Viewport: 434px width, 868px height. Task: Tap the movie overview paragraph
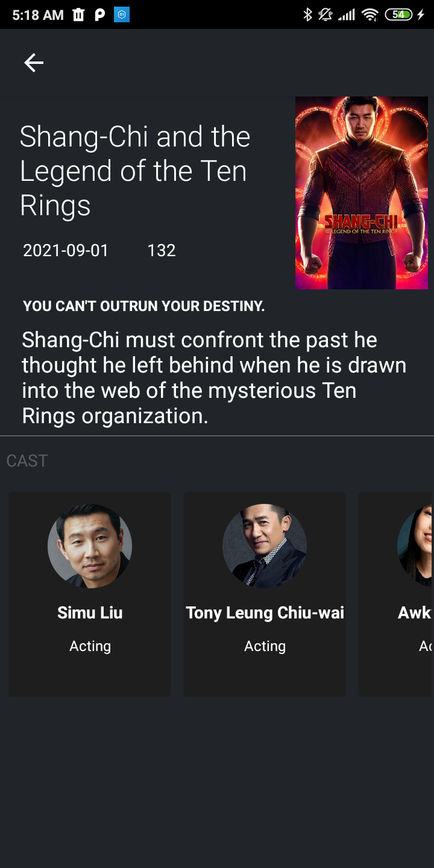point(214,378)
